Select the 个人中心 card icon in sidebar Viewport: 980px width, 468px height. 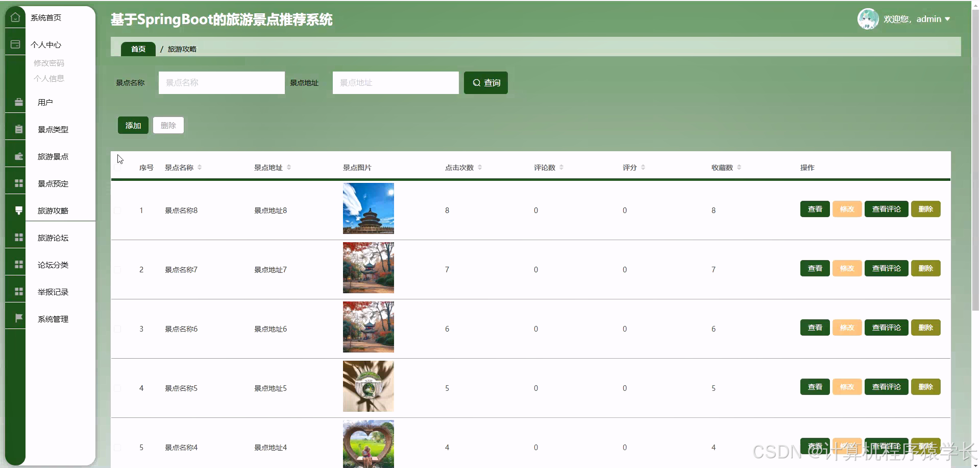point(15,44)
